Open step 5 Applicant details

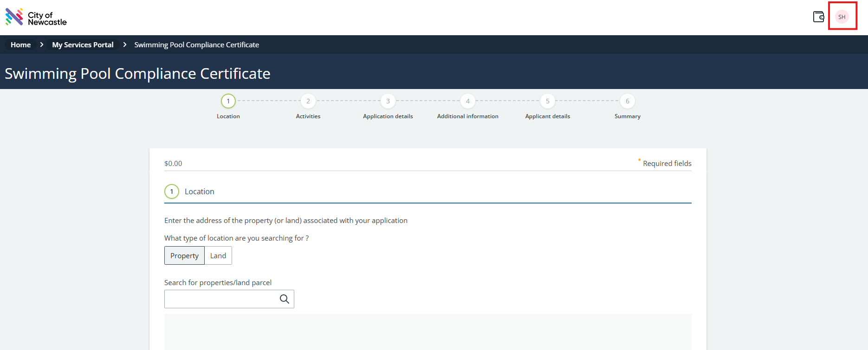(547, 101)
